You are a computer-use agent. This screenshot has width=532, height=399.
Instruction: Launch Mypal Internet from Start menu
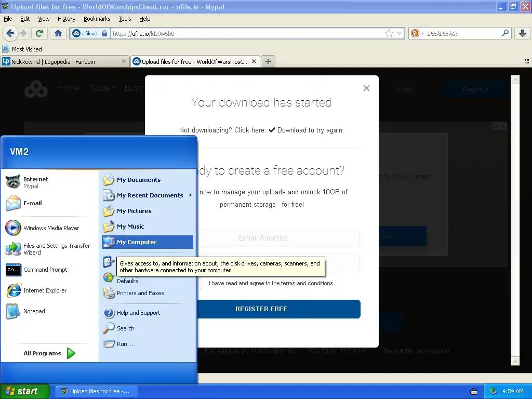tap(50, 182)
